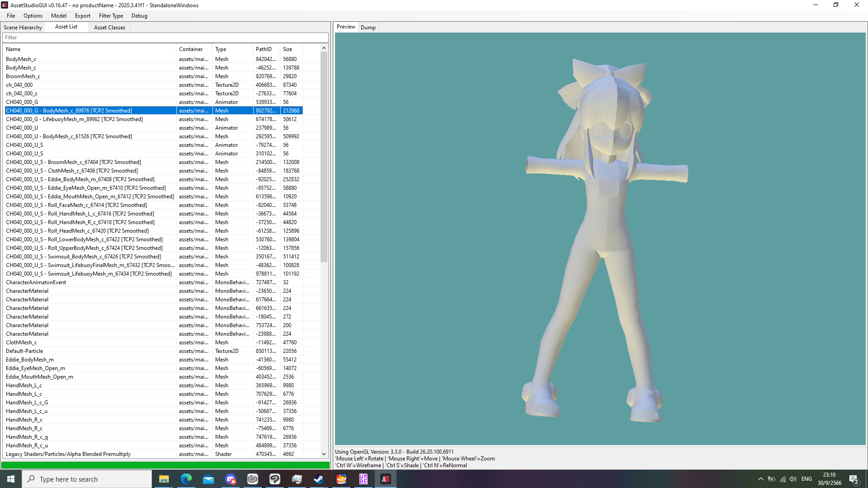Select CH040_000_G - BodyMesh_c_89976 mesh row
The width and height of the screenshot is (868, 488).
(154, 111)
